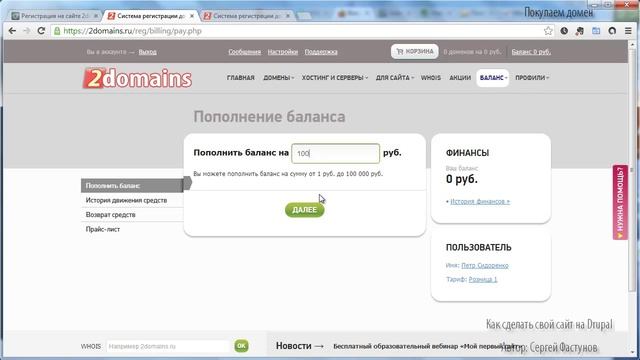Expand the ПРОФИЛИ dropdown menu
This screenshot has width=640, height=360.
coord(532,78)
